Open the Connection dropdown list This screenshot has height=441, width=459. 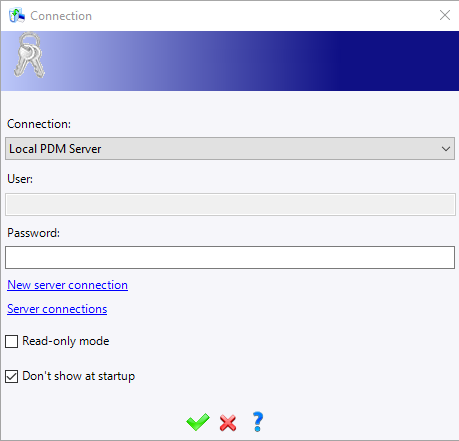click(230, 149)
